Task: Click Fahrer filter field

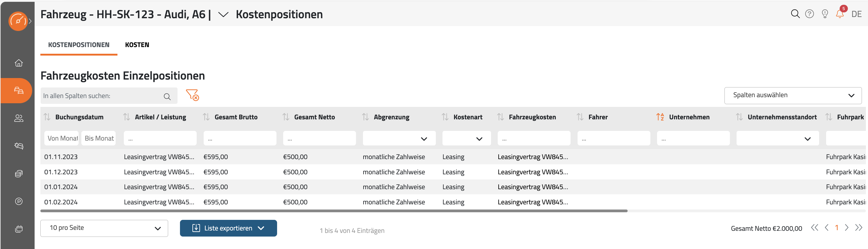Action: (614, 138)
